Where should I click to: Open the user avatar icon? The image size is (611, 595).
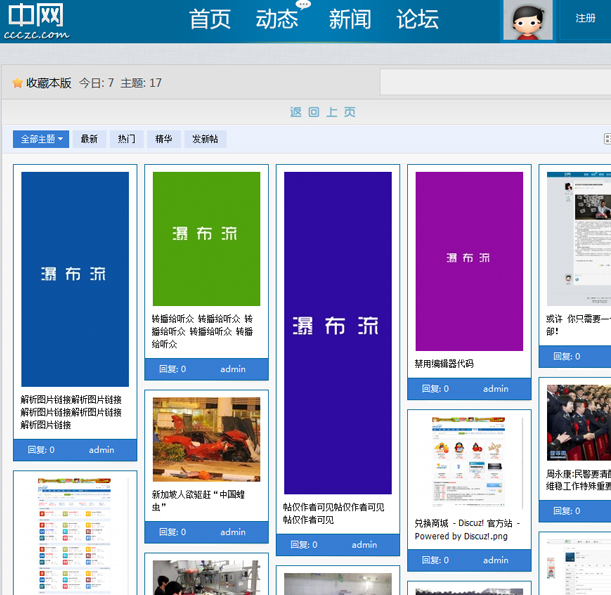coord(528,20)
